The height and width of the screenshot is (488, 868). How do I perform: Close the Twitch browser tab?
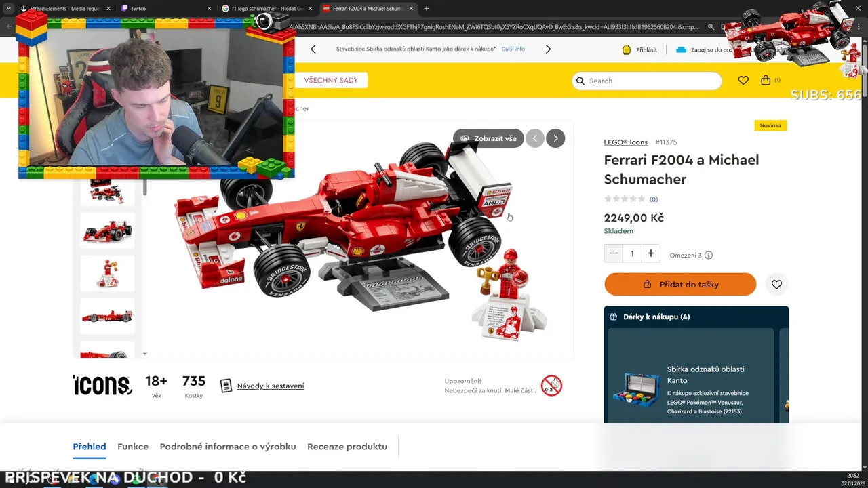pos(210,9)
